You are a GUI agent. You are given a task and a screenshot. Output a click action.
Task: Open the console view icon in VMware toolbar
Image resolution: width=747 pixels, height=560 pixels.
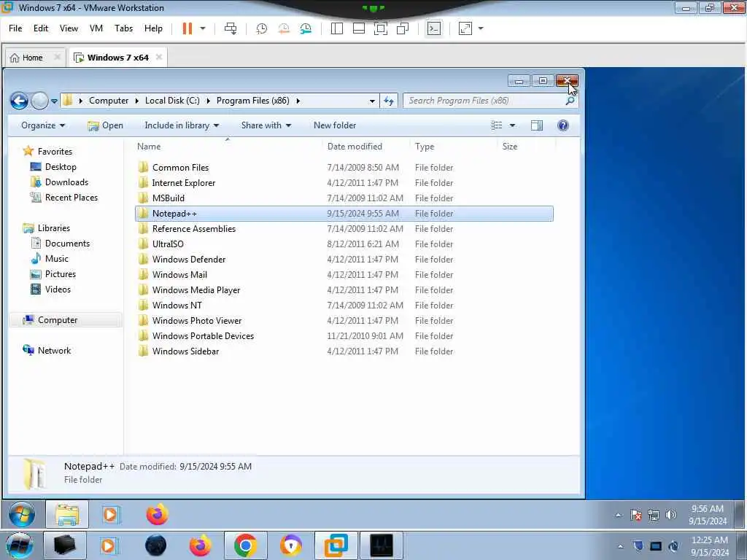click(x=433, y=28)
